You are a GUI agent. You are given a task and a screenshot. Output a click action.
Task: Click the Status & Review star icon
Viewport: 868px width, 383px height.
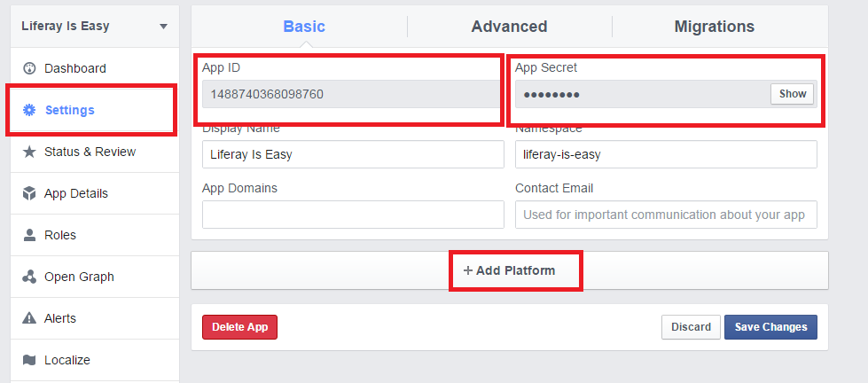click(x=28, y=152)
